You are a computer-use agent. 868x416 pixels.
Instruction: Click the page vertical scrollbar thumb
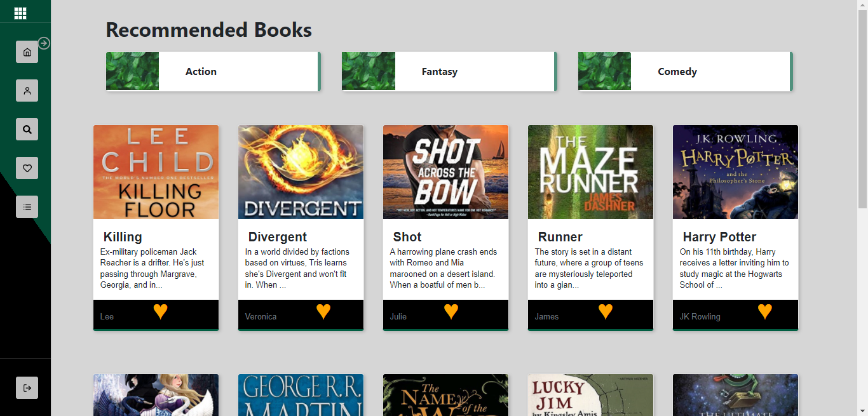tap(862, 108)
